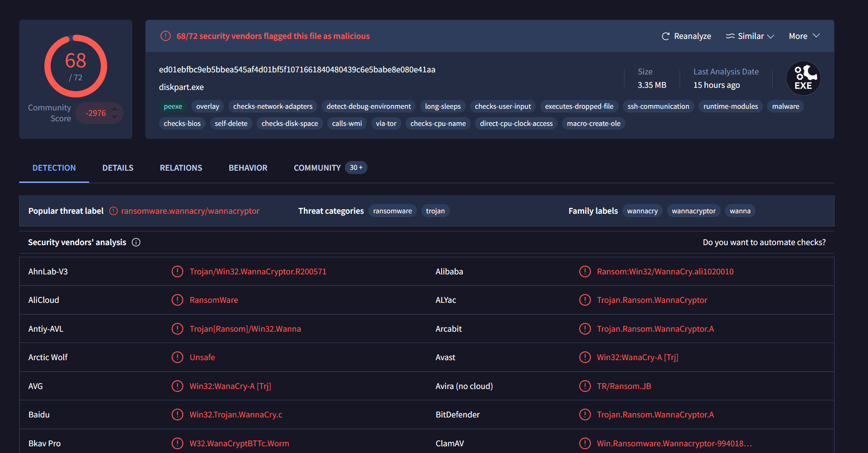Image resolution: width=868 pixels, height=453 pixels.
Task: Vote community score down arrow
Action: coord(115,118)
